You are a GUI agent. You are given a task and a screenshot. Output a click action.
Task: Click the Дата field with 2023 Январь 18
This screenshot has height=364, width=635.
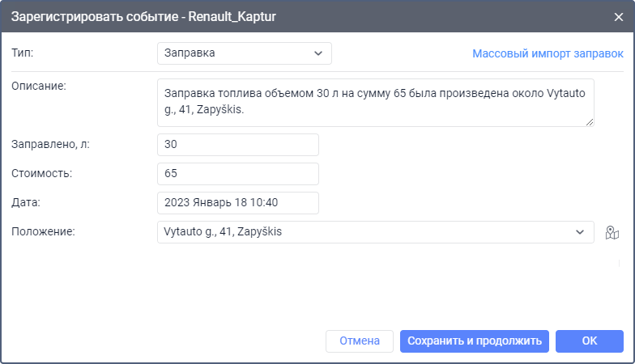point(237,203)
